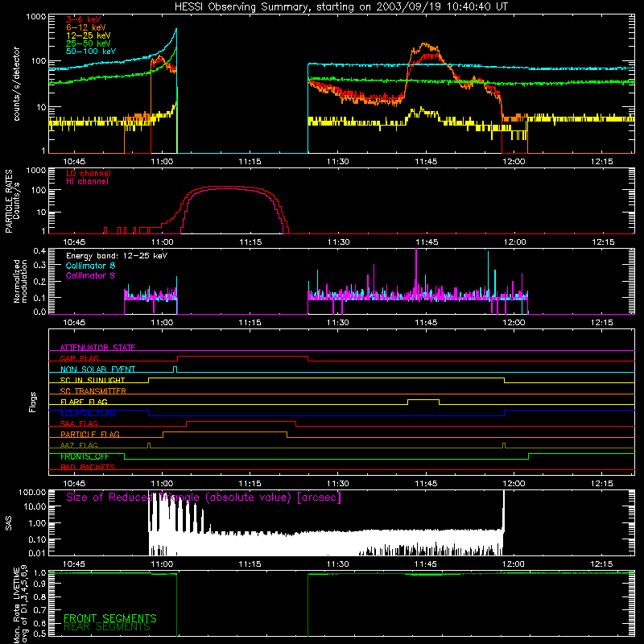Click the GAP_FLAG label
The height and width of the screenshot is (644, 644).
pyautogui.click(x=79, y=358)
